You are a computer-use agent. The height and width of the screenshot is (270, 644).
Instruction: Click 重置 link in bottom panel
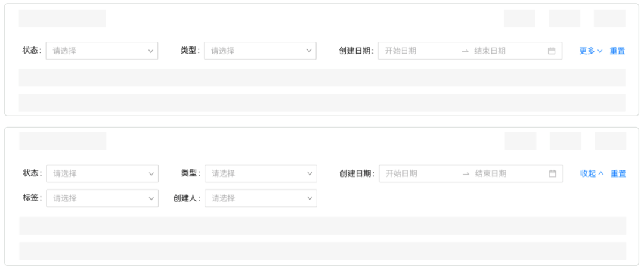(x=618, y=173)
